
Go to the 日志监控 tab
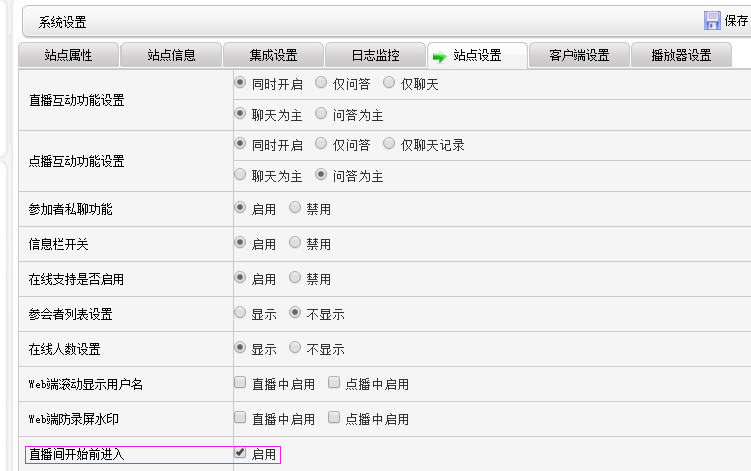tap(375, 56)
